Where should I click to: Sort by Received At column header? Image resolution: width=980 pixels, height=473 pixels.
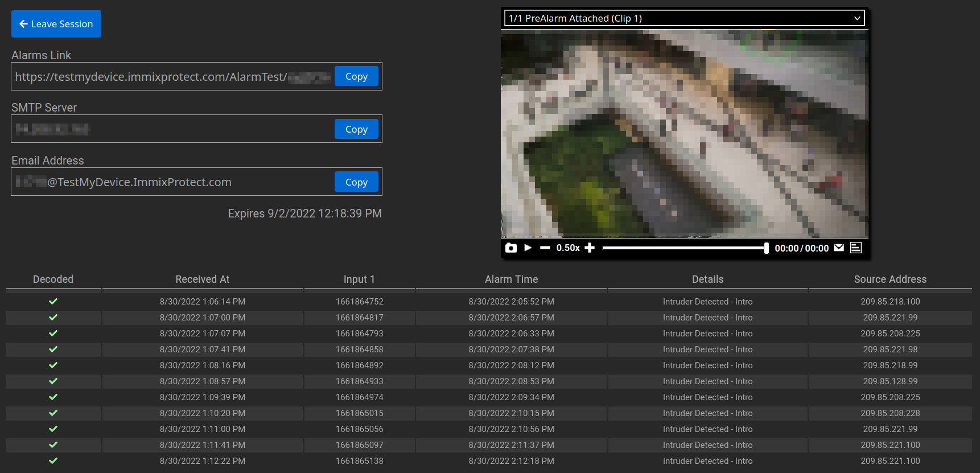(x=202, y=279)
